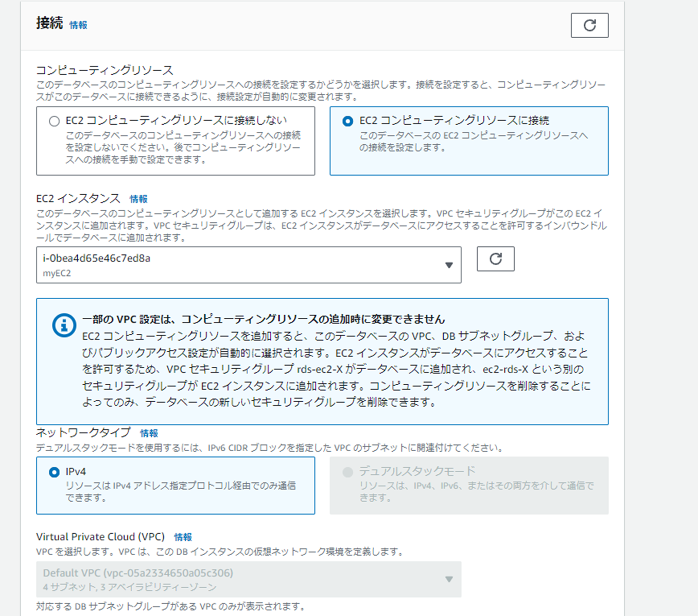
Task: Refresh the EC2 instance list
Action: [x=495, y=259]
